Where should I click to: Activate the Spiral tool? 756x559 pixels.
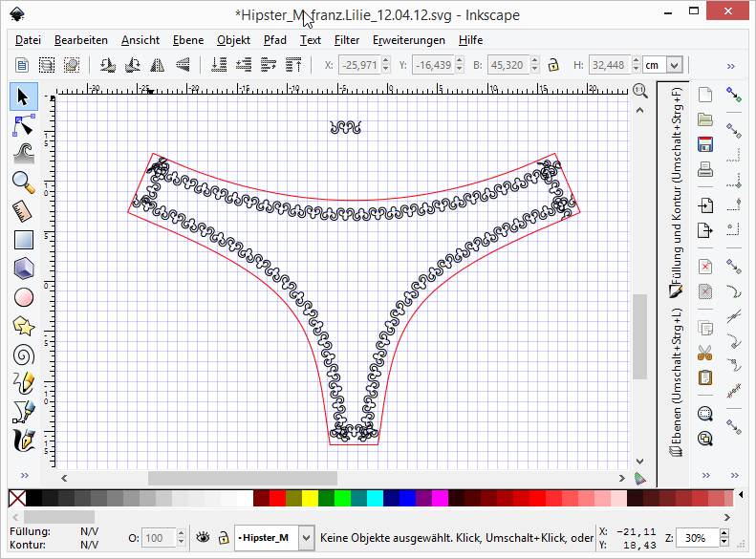pyautogui.click(x=23, y=354)
